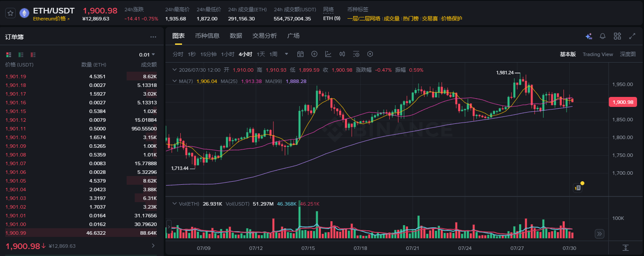This screenshot has height=256, width=644.
Task: Click the 1,981.24 high marker on chart
Action: click(x=505, y=73)
